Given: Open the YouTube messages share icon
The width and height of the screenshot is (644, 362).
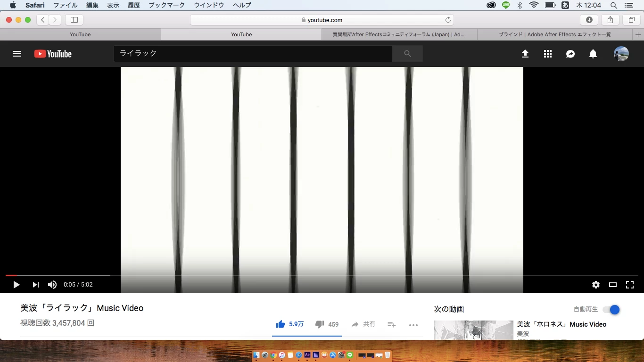Looking at the screenshot, I should [570, 54].
